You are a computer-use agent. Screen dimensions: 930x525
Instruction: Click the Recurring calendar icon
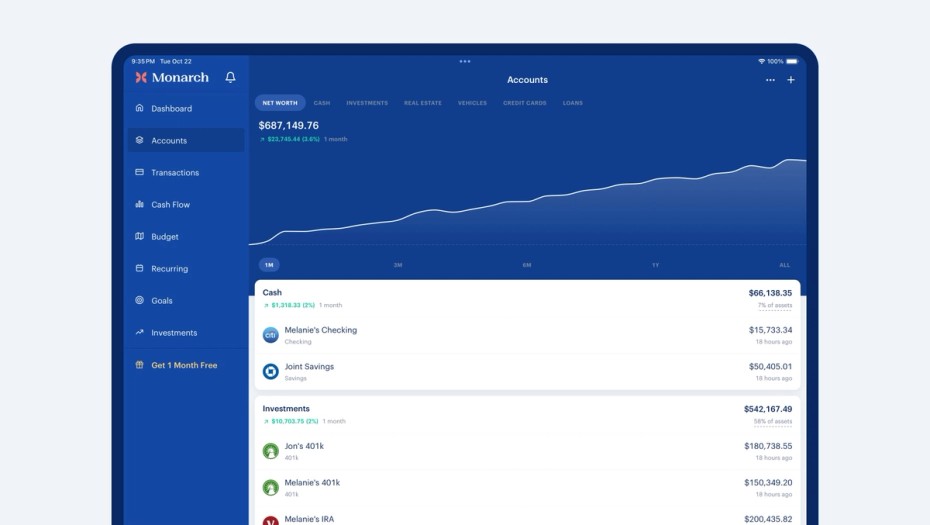pos(139,268)
